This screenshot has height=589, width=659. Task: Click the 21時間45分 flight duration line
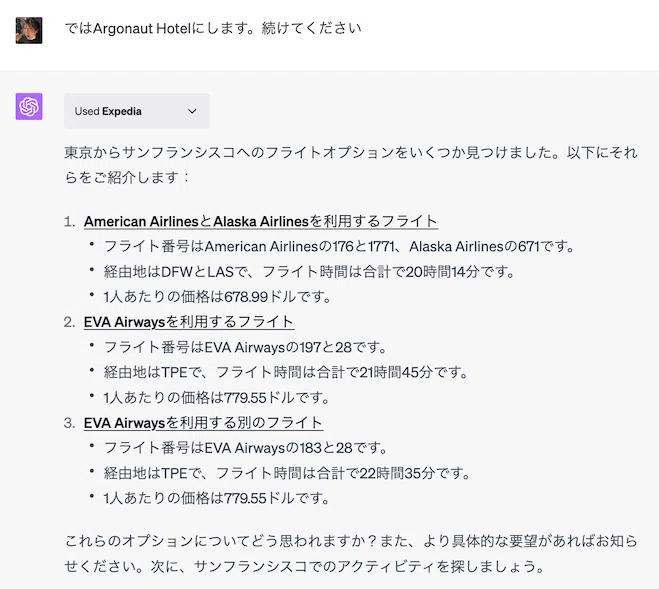(x=286, y=372)
